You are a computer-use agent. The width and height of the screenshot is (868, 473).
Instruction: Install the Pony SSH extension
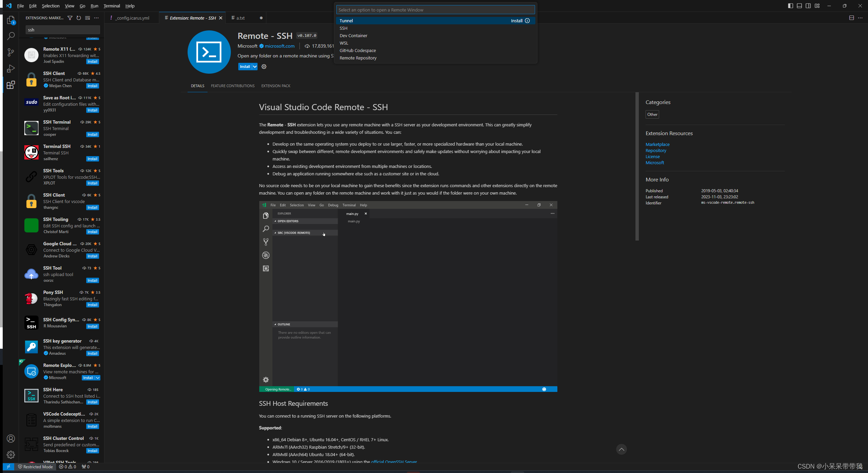click(93, 305)
